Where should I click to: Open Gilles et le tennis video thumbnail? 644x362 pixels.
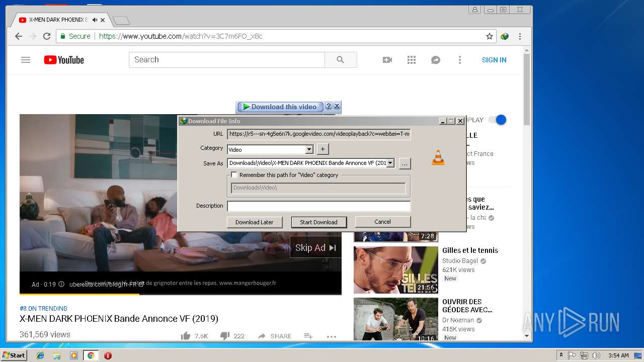396,270
